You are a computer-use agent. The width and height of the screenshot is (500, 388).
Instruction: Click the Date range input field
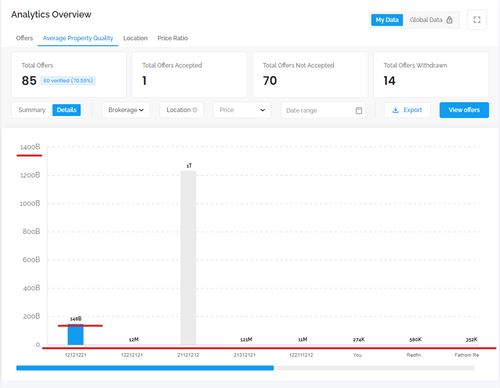pyautogui.click(x=323, y=110)
